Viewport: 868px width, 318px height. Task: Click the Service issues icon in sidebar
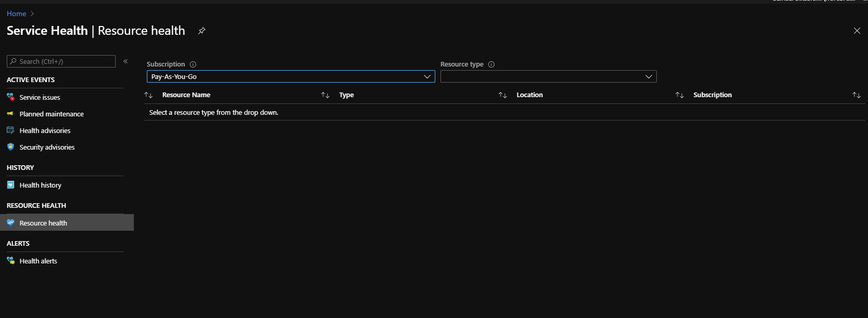[10, 97]
